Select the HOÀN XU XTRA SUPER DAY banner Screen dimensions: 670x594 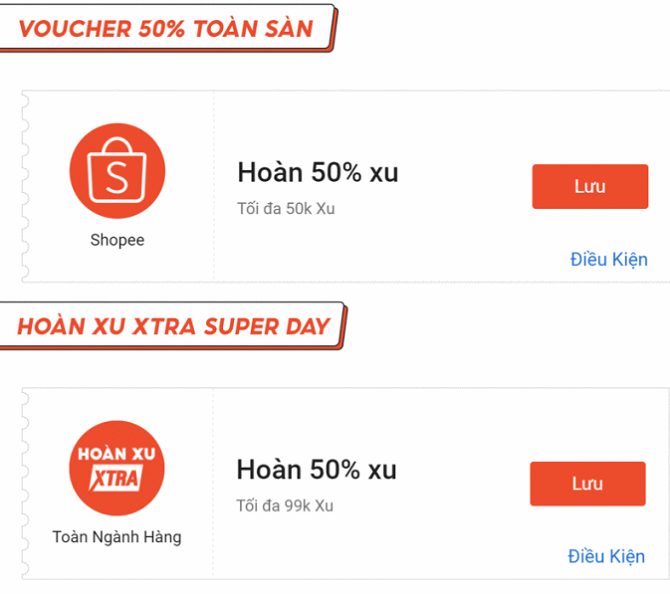click(174, 326)
